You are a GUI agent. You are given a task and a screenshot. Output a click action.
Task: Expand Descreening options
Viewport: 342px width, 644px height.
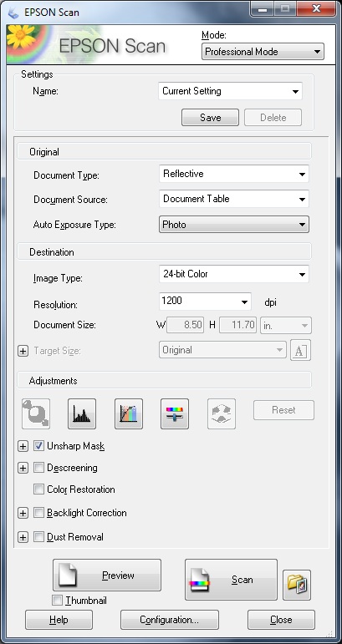click(23, 469)
